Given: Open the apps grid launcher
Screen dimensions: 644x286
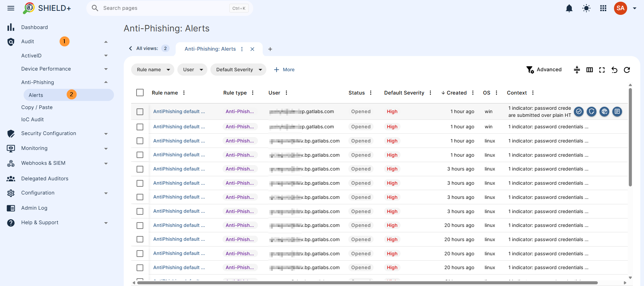Looking at the screenshot, I should [x=603, y=8].
